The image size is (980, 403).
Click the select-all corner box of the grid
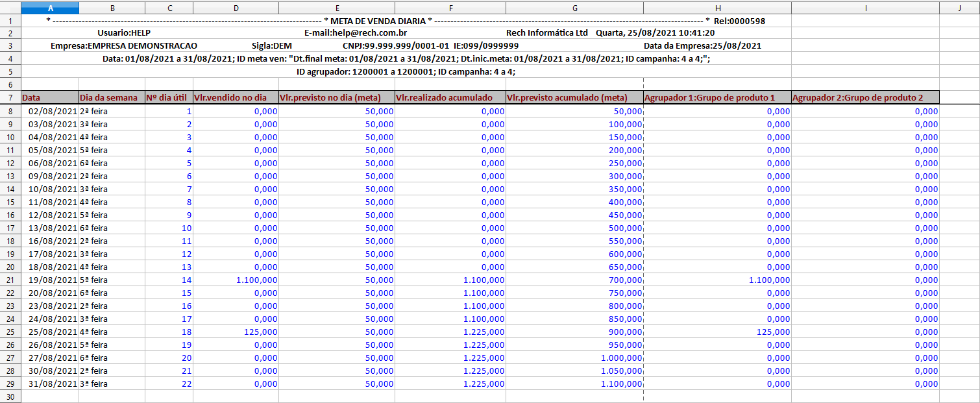[x=10, y=7]
